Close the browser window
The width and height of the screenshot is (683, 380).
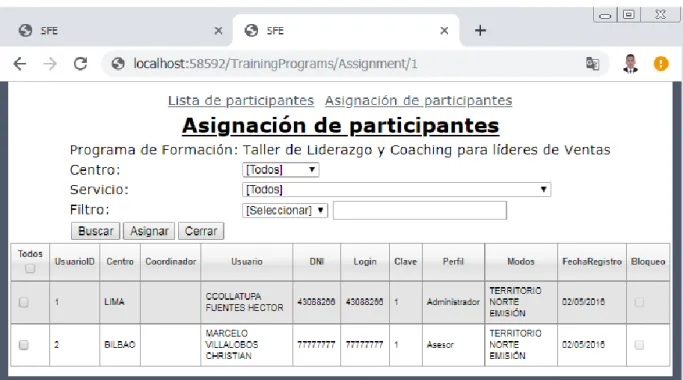pyautogui.click(x=660, y=14)
